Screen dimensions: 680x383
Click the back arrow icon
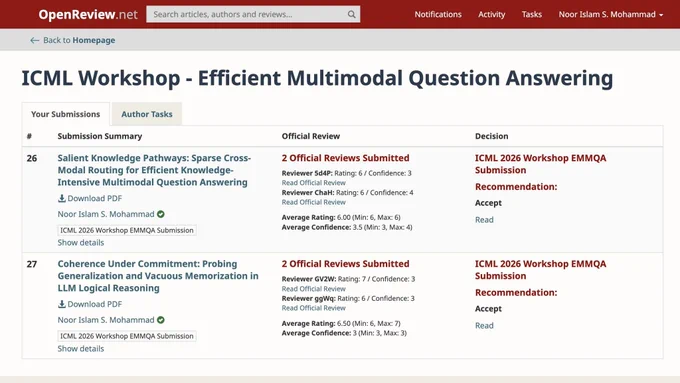coord(35,40)
